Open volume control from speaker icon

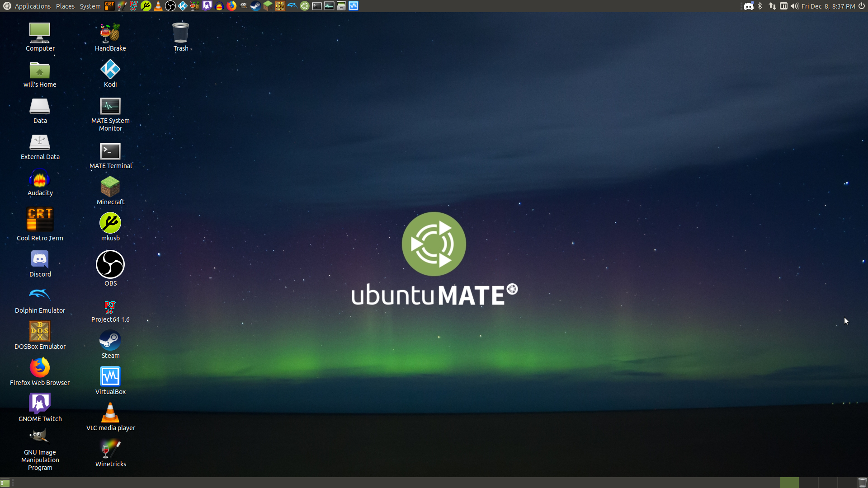point(794,6)
